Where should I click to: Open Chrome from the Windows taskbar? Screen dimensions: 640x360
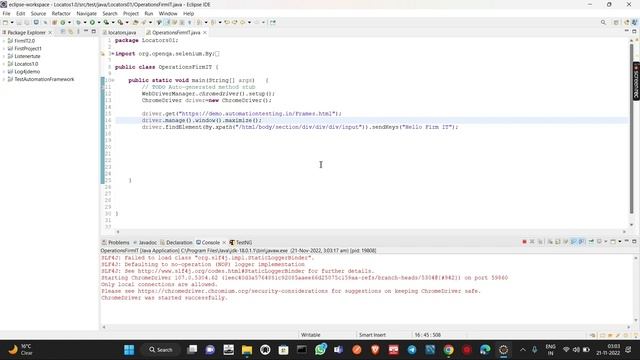(449, 350)
